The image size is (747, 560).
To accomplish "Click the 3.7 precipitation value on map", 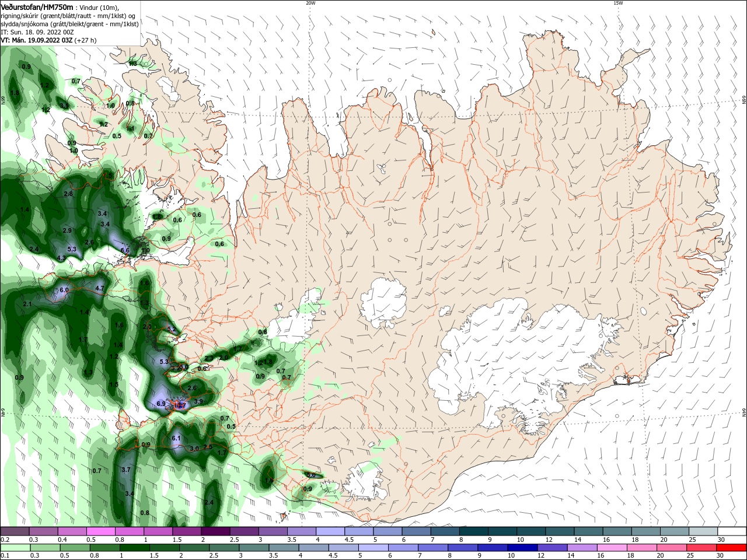I will tap(125, 470).
